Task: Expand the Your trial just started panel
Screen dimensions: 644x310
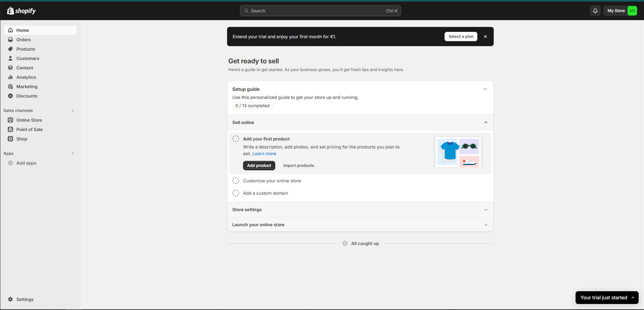Action: pos(607,298)
